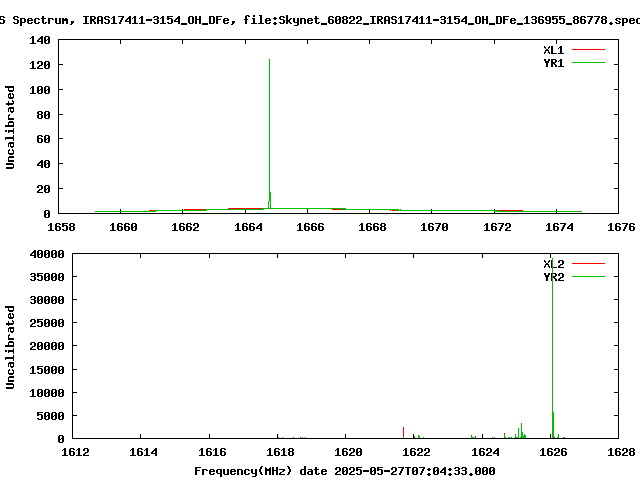
Task: Click the 1616 x-axis tick label
Action: coord(212,452)
